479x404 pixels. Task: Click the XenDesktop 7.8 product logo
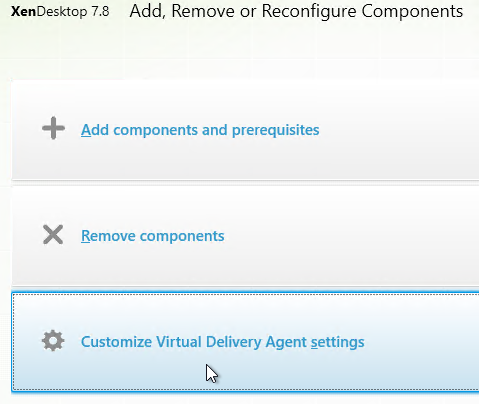pos(60,12)
